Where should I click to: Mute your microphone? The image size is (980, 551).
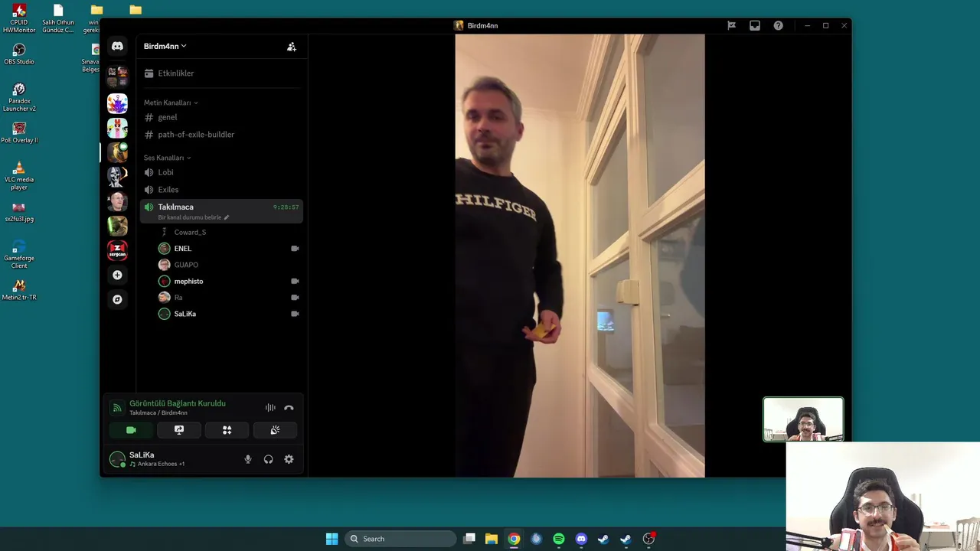(x=247, y=459)
